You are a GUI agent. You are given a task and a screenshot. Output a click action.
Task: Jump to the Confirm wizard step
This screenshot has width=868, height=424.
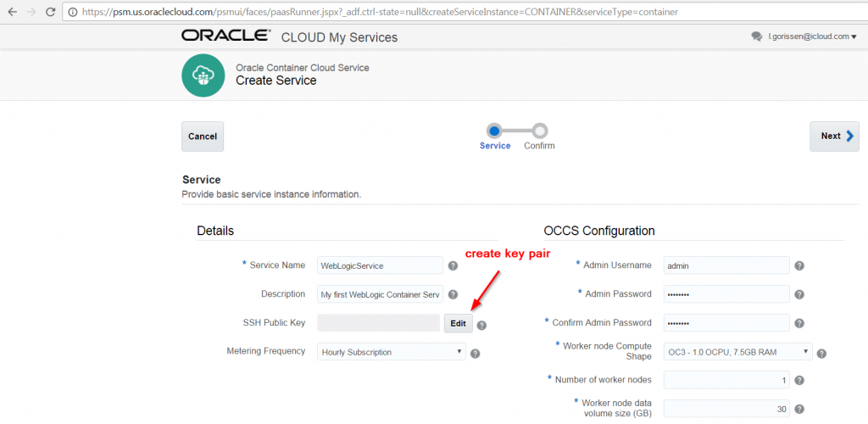tap(540, 131)
